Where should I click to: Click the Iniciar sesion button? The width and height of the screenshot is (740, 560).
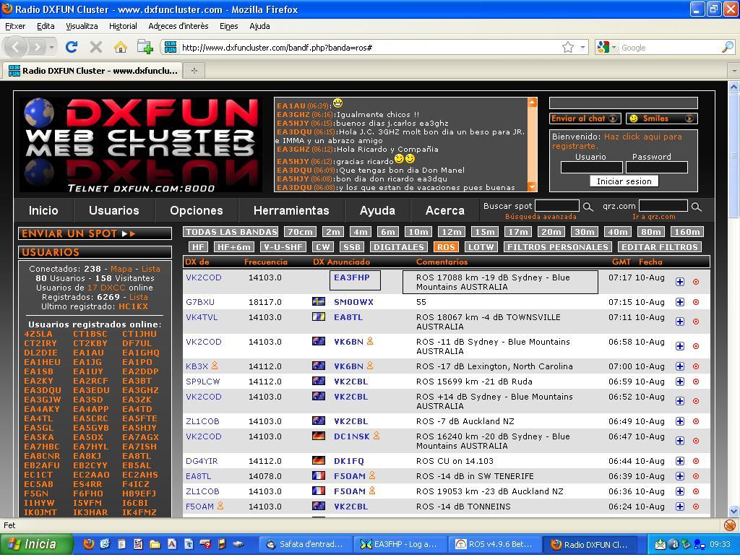click(626, 181)
